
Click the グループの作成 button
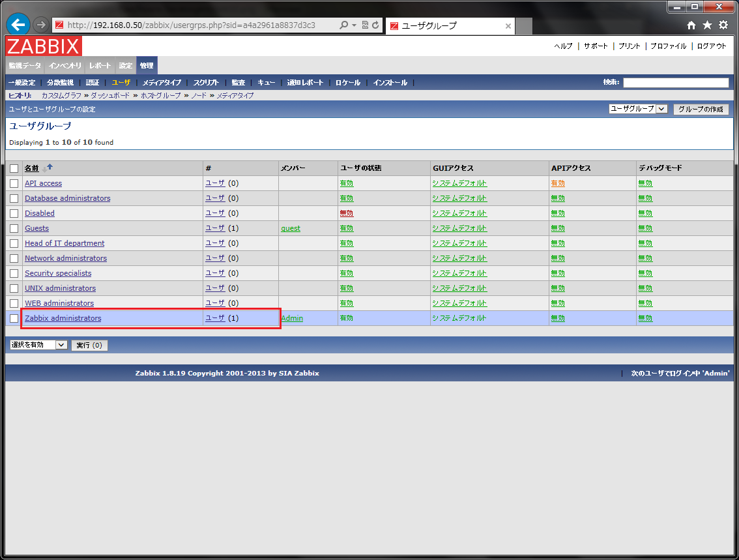701,109
